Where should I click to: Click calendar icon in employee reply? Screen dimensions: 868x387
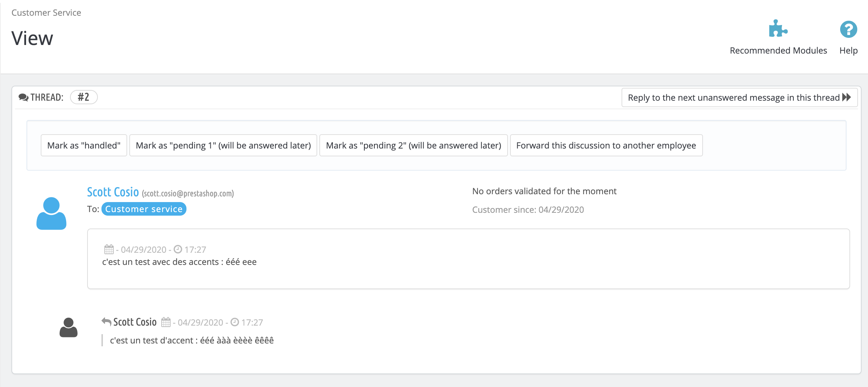point(166,322)
